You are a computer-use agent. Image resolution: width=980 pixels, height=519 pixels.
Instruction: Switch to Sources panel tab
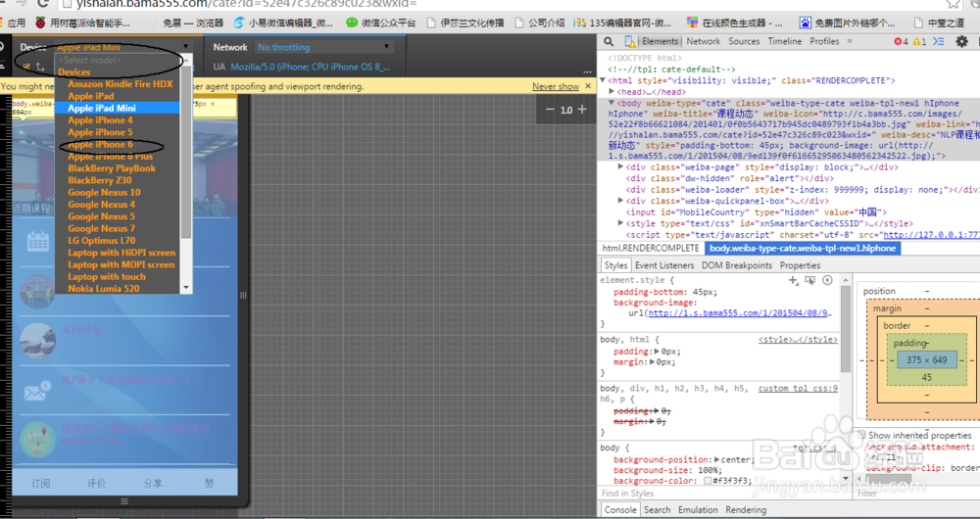pos(744,41)
